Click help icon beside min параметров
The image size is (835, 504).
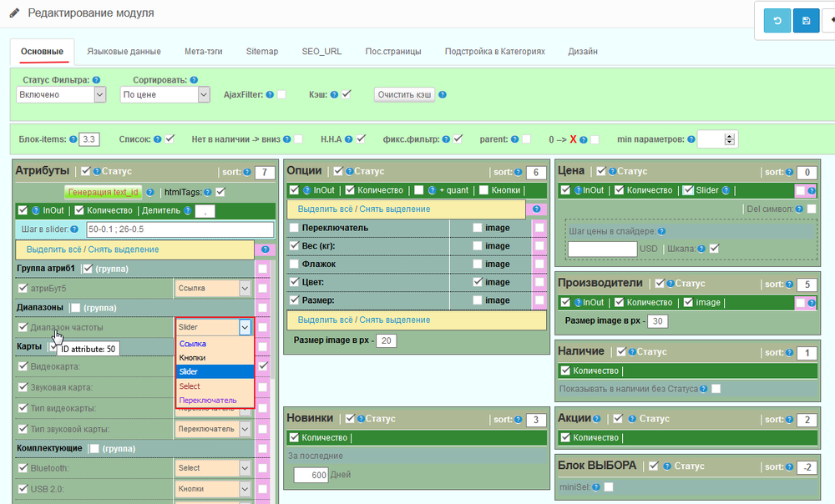[691, 139]
